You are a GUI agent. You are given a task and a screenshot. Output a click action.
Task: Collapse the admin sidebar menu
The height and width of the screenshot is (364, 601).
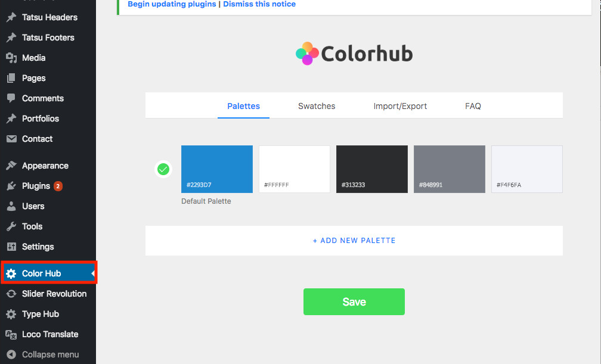tap(49, 354)
